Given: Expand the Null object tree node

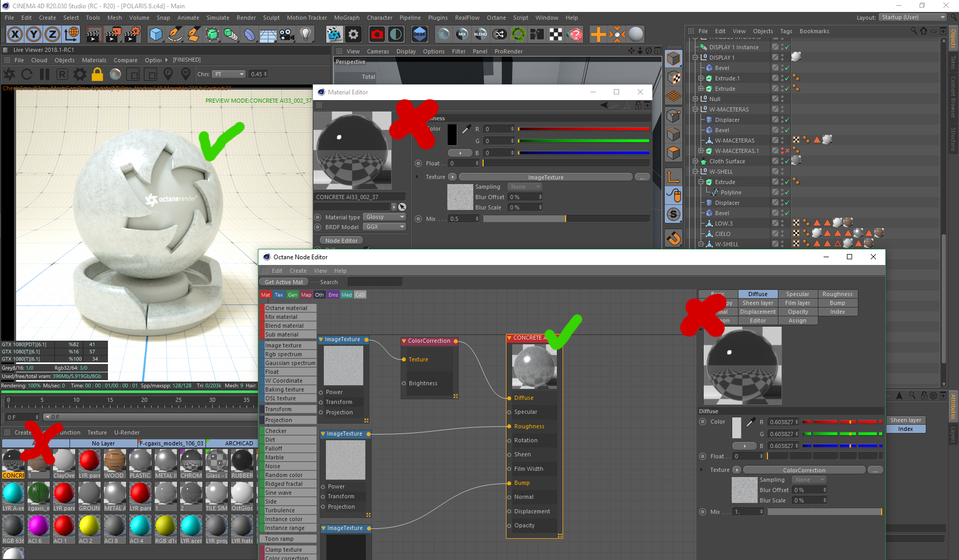Looking at the screenshot, I should [695, 99].
